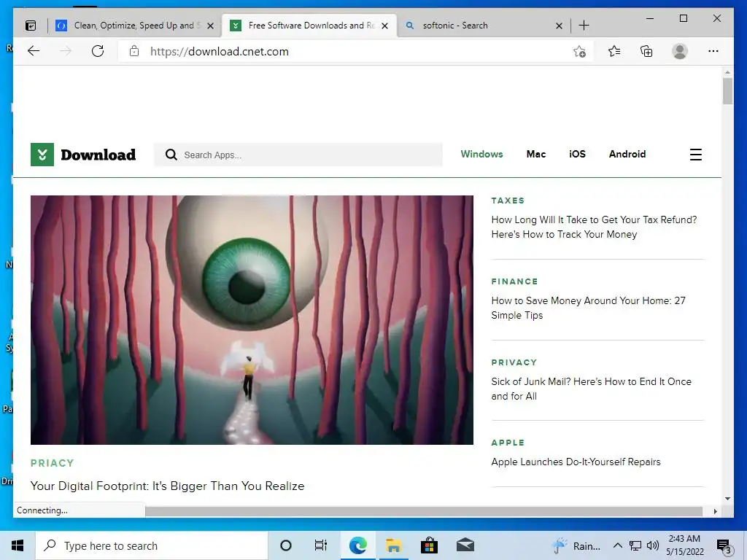
Task: Open the notification center icon
Action: pos(724,546)
